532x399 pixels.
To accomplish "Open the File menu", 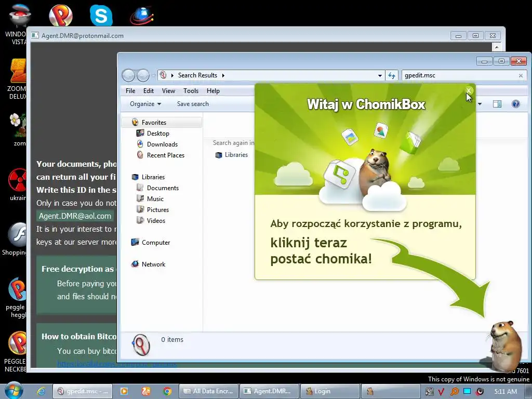I will 130,90.
